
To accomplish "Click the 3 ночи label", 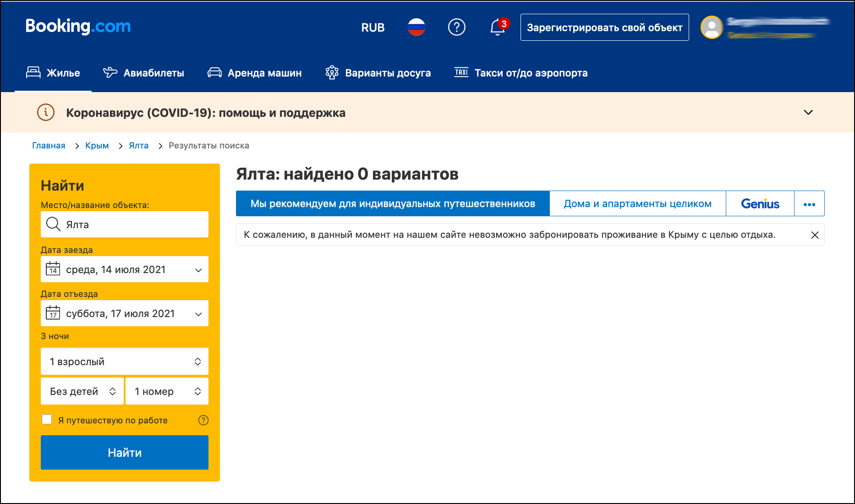I will [55, 336].
